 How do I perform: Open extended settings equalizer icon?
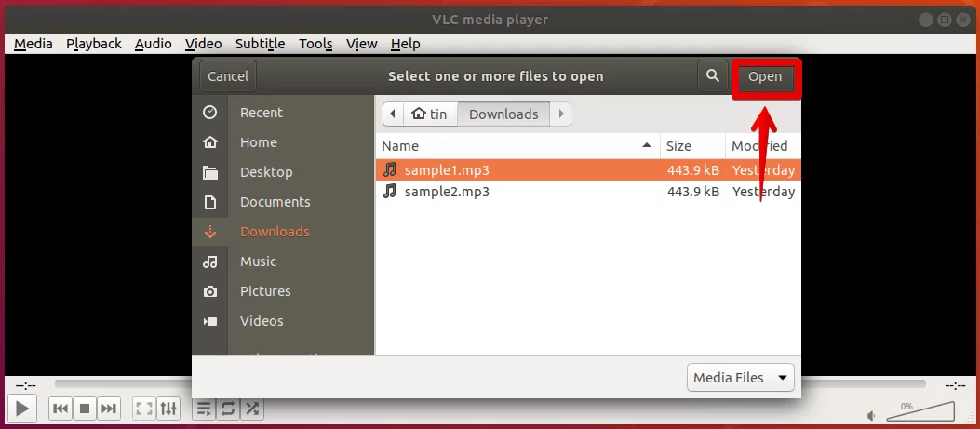pos(168,409)
